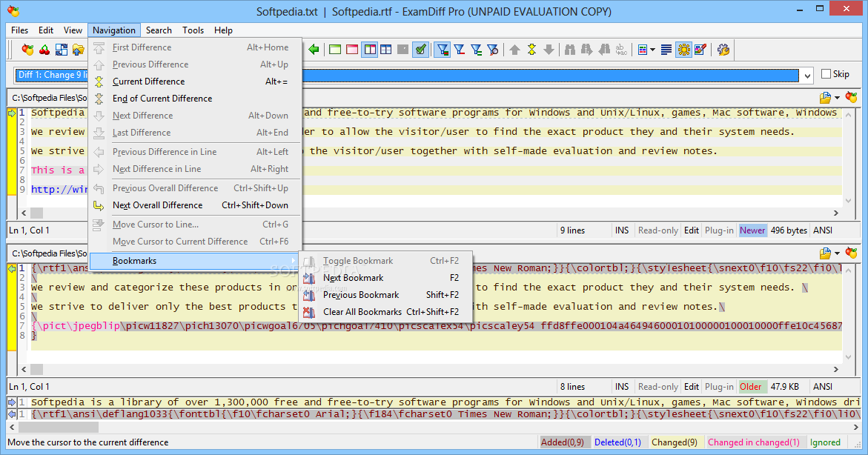This screenshot has height=455, width=868.
Task: Toggle the funnel icon with red underline
Action: click(x=460, y=50)
